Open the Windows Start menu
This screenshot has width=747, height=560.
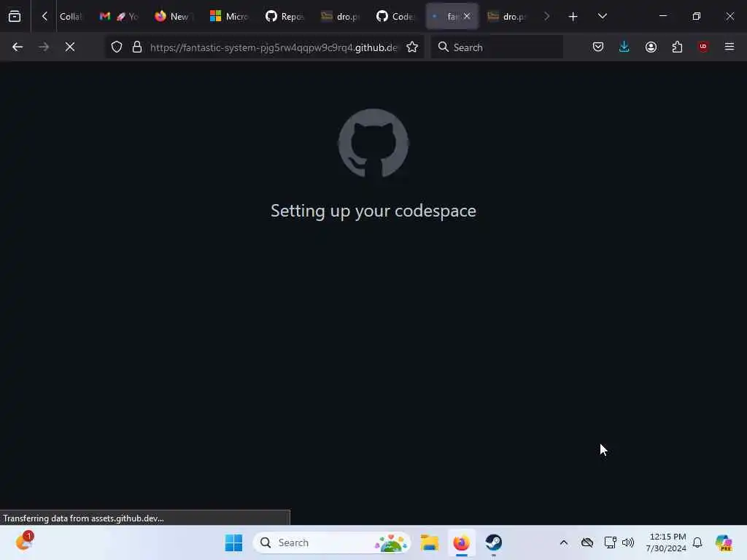tap(233, 542)
